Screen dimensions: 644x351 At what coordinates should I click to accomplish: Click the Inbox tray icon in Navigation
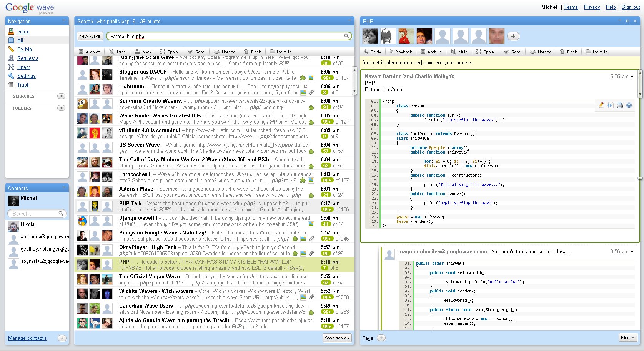click(x=11, y=32)
